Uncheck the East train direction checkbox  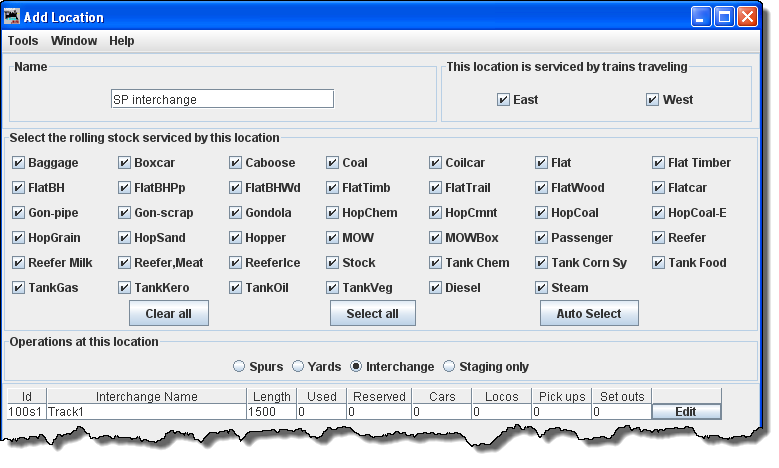click(503, 100)
